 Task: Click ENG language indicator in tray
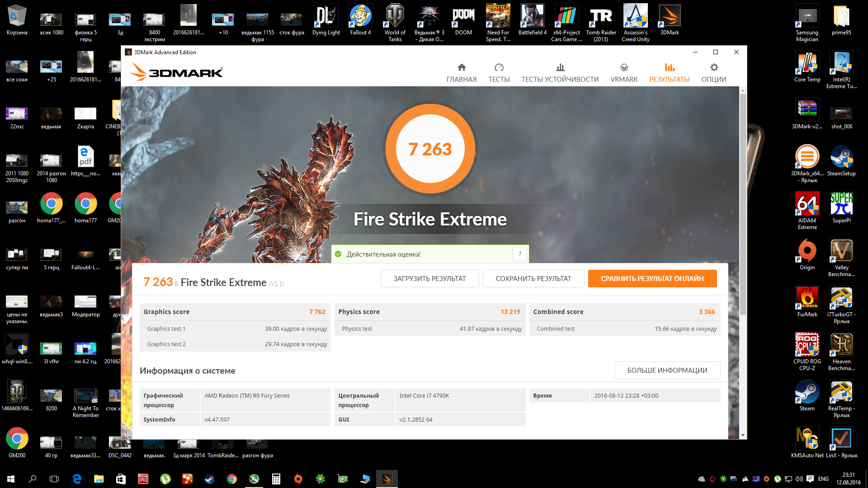(823, 479)
